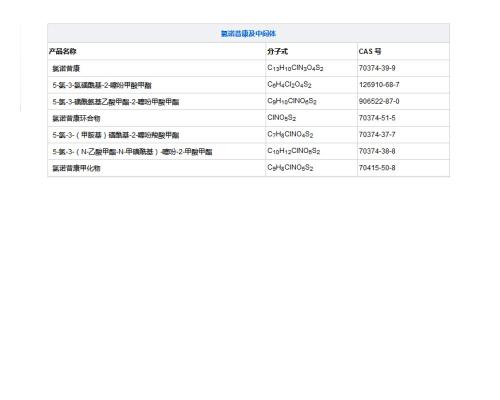Select product name in the 70374-39-9 row
Viewport: 500px width, 400px height.
tap(66, 69)
